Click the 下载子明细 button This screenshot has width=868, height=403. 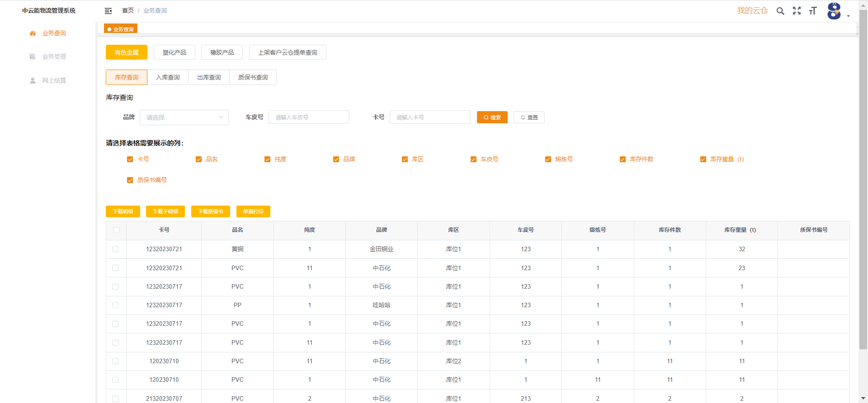pyautogui.click(x=165, y=211)
